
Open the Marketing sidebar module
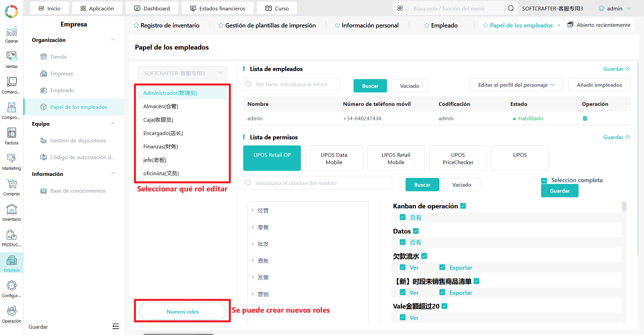point(11,162)
